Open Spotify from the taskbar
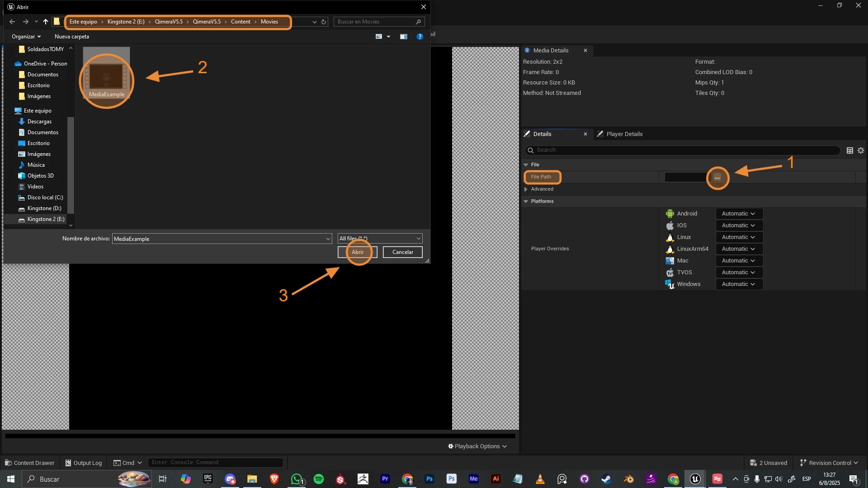868x488 pixels. (x=319, y=479)
